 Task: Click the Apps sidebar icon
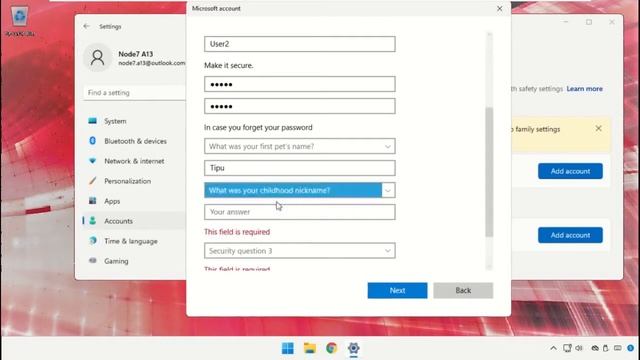93,201
